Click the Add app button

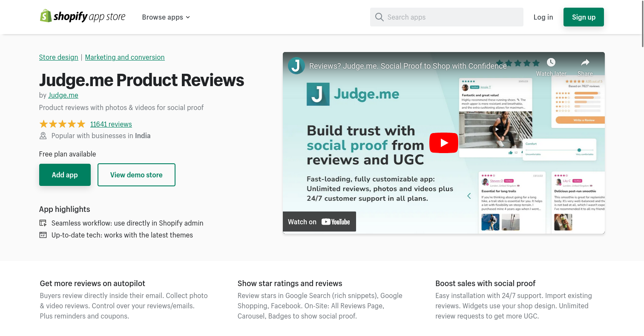tap(65, 175)
